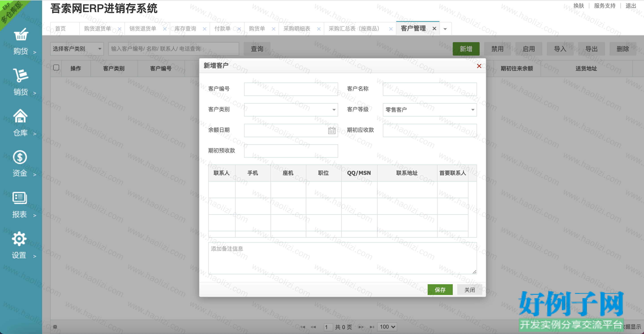Open the 仓库 warehouse icon
The height and width of the screenshot is (334, 644).
[20, 116]
